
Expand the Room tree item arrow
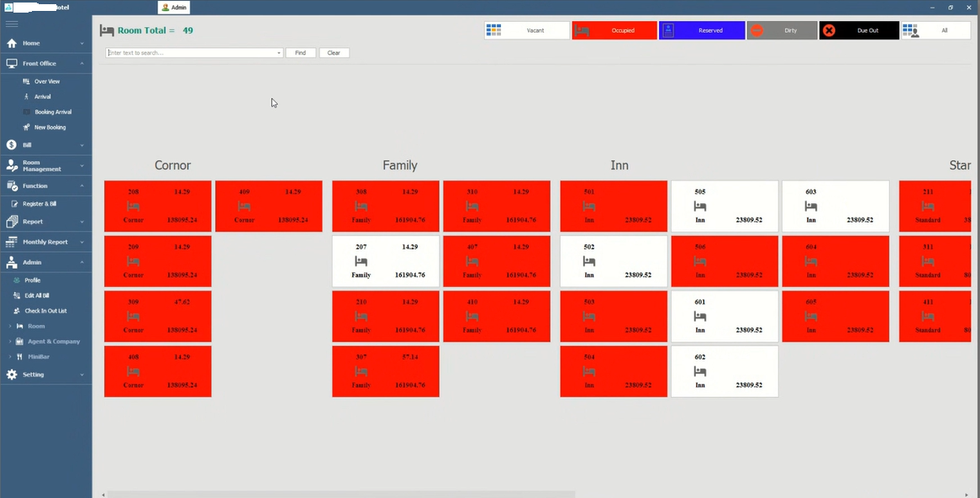[10, 326]
